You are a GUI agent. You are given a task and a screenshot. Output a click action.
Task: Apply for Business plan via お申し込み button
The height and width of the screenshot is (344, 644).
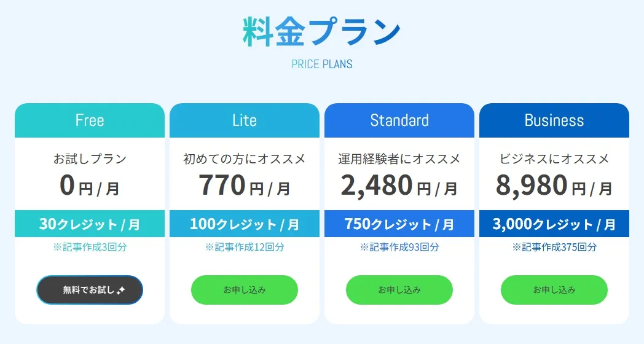pos(554,290)
